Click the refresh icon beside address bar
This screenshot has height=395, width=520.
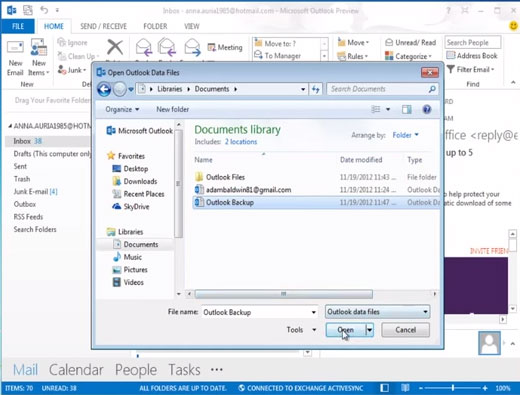pyautogui.click(x=315, y=89)
